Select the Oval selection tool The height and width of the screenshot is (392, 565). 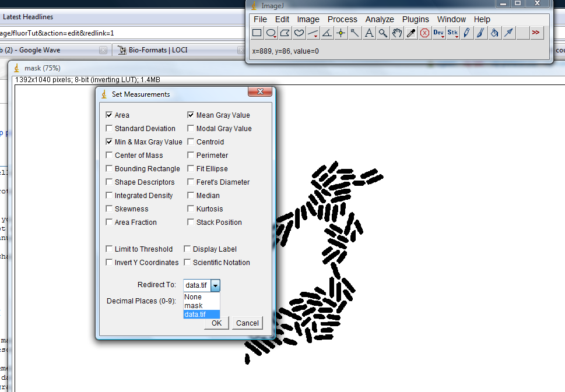271,33
